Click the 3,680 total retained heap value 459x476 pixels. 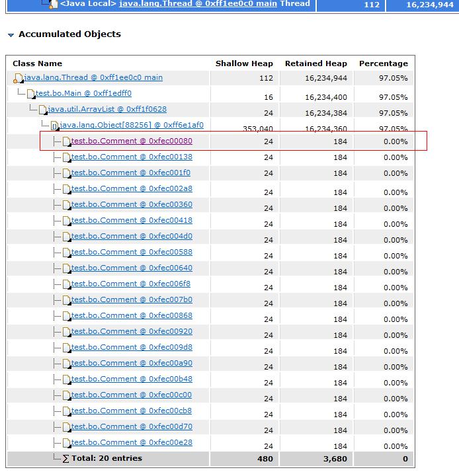(335, 459)
